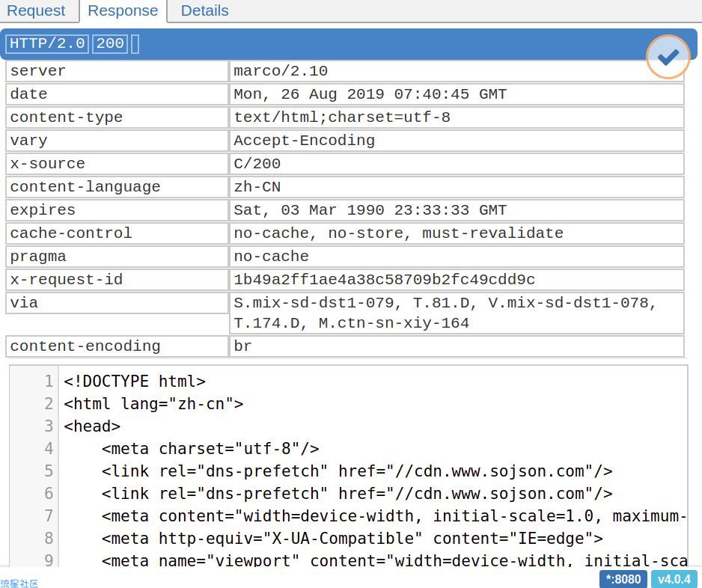Viewport: 702px width, 588px height.
Task: Click the dns-prefetch link on line 5
Action: point(357,471)
